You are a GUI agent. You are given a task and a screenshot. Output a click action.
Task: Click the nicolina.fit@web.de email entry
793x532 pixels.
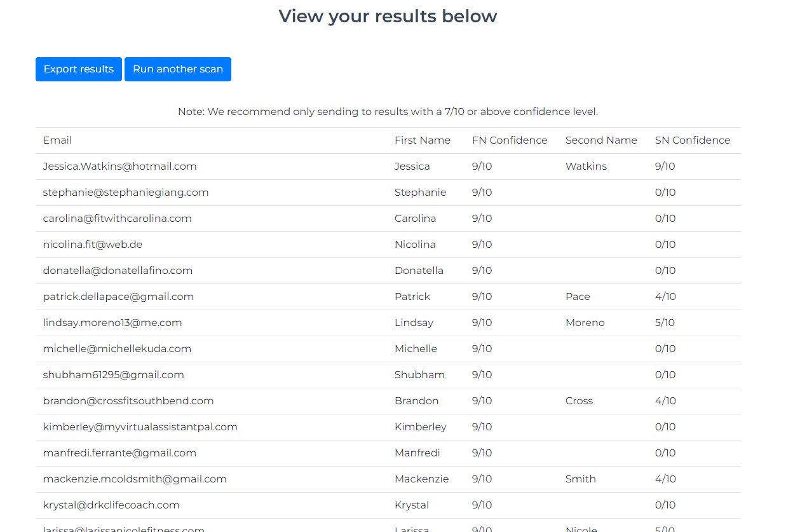tap(93, 245)
